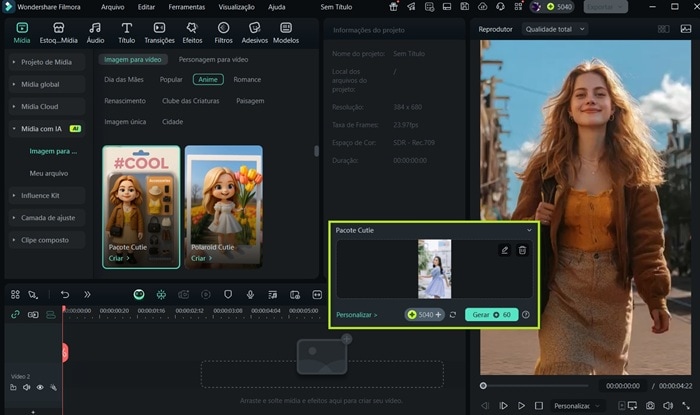
Task: Show more timeline tools double chevron
Action: pos(87,295)
